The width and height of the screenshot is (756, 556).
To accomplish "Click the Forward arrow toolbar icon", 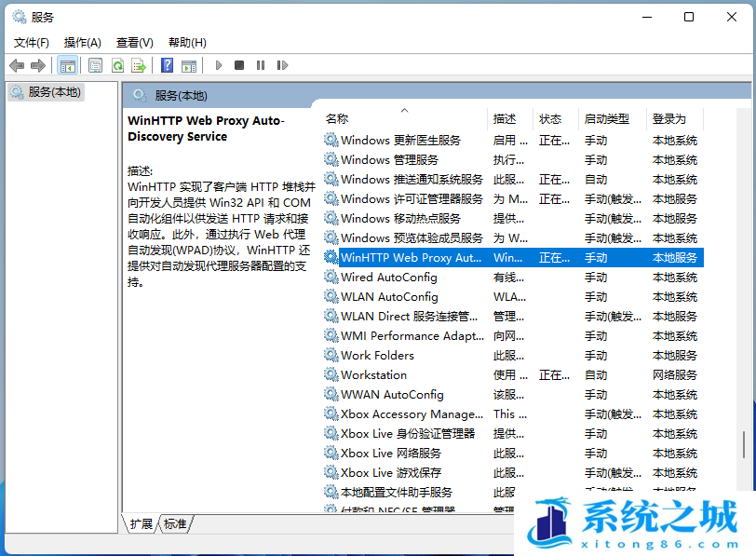I will [x=38, y=65].
